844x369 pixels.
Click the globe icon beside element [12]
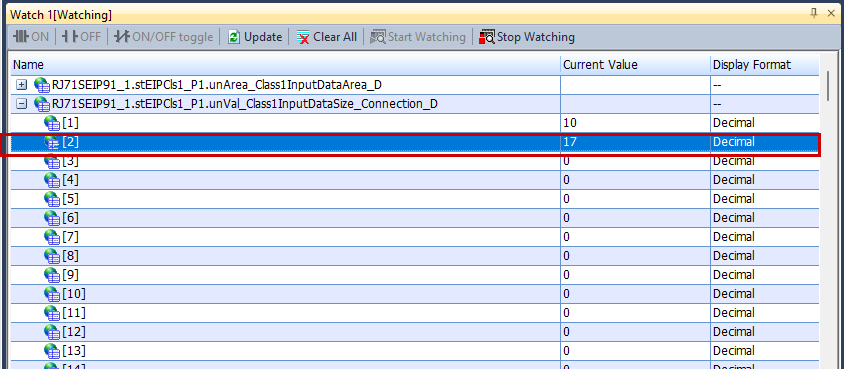pos(52,332)
